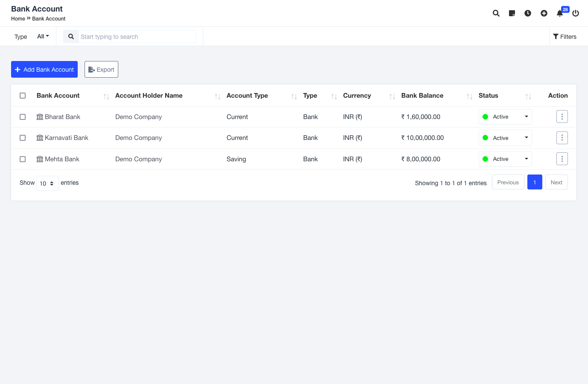588x384 pixels.
Task: Click the Add Bank Account button
Action: click(44, 70)
